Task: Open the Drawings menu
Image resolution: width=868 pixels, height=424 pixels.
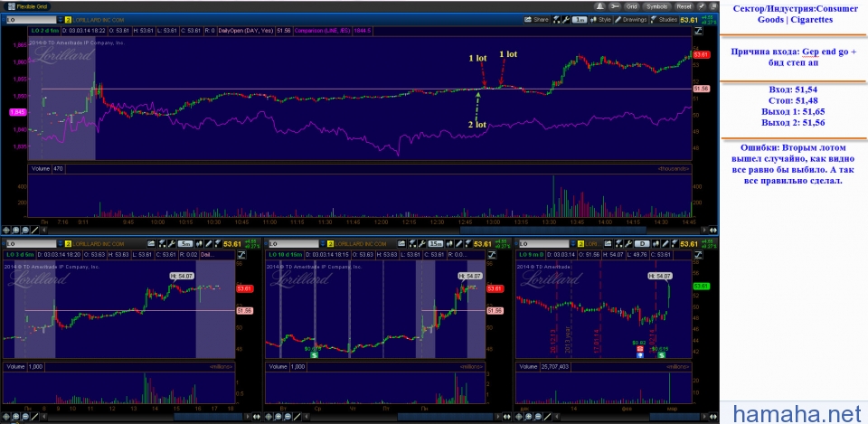Action: click(631, 19)
